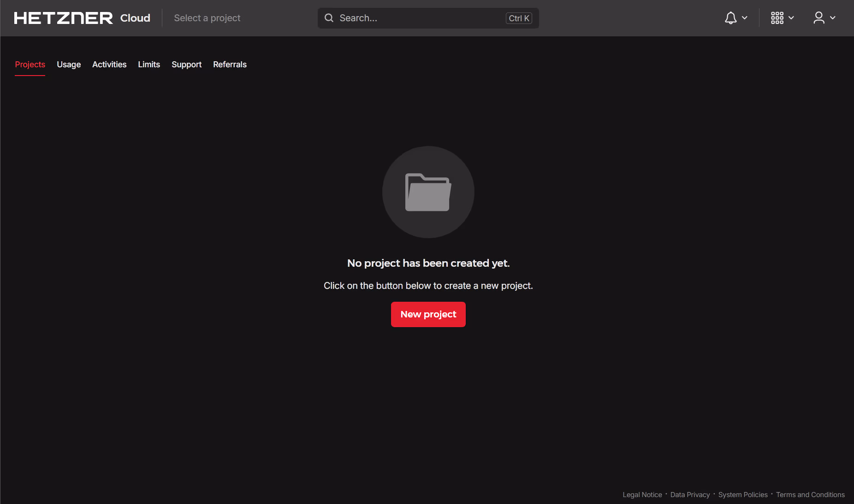854x504 pixels.
Task: Click the Hetzner logo
Action: pos(63,18)
